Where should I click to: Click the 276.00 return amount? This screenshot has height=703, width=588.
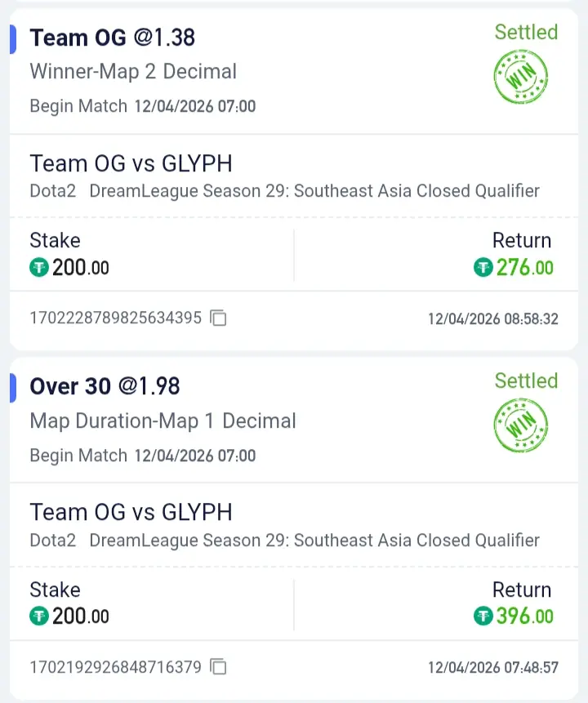[524, 267]
